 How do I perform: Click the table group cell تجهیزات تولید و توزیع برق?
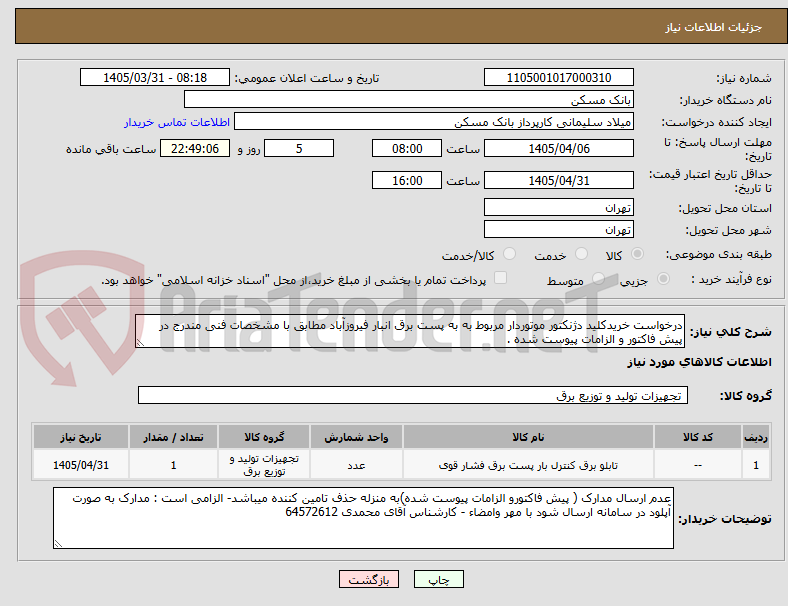[x=264, y=465]
